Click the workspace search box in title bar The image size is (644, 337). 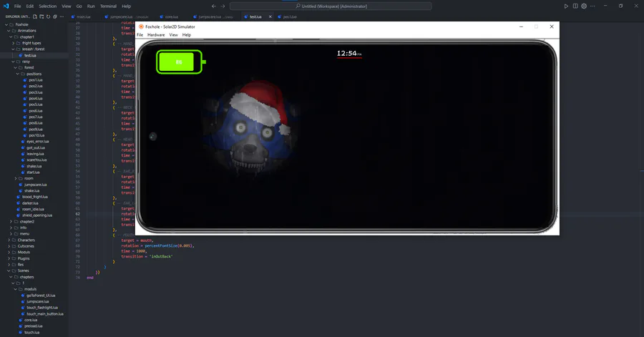[331, 6]
